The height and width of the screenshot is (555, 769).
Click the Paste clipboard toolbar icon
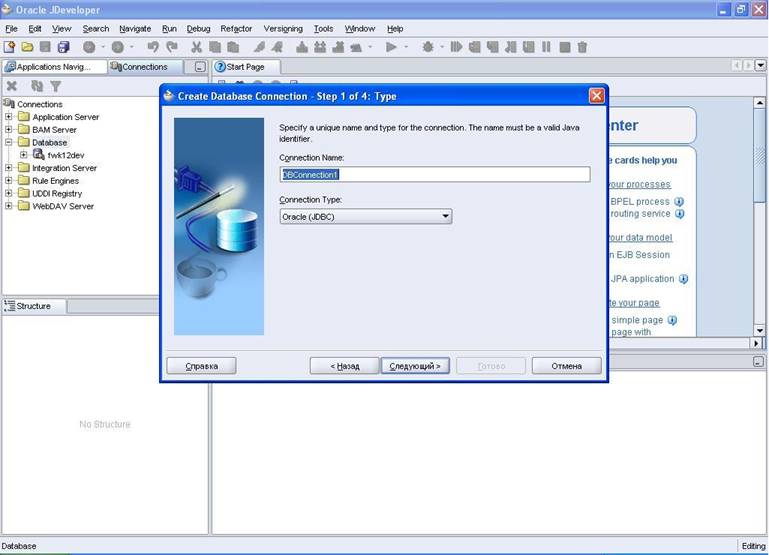tap(233, 47)
